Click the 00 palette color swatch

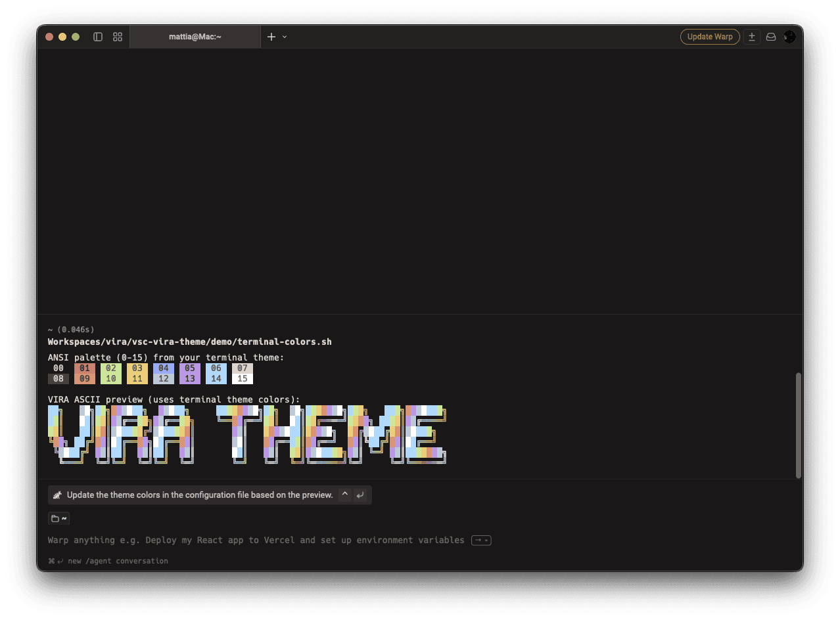[58, 368]
